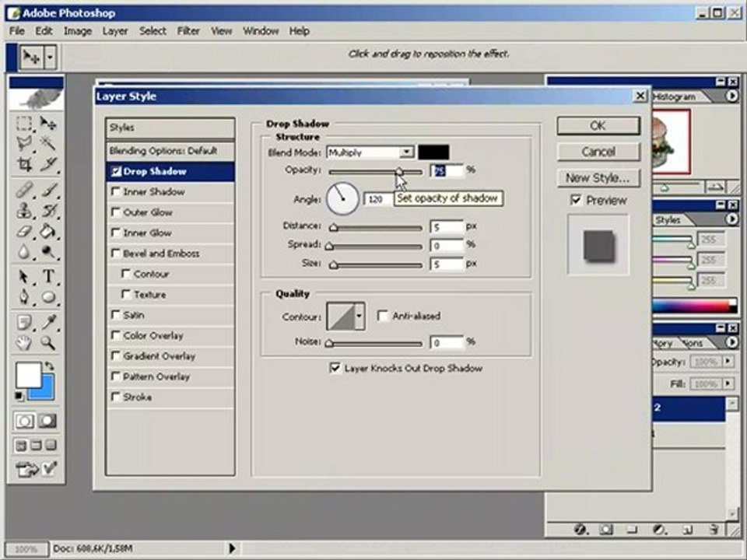Click OK in Layer Style dialog

(598, 126)
